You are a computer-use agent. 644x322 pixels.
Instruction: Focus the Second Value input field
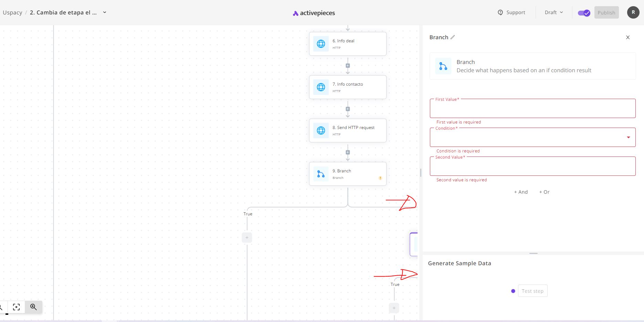[x=532, y=167]
